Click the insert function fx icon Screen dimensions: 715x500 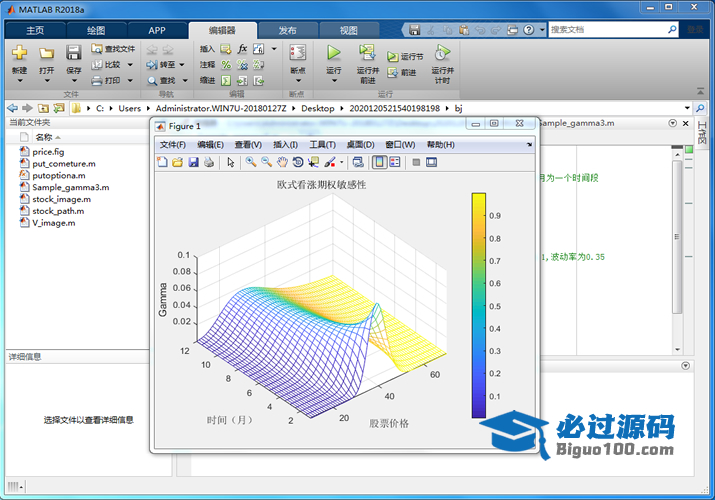pyautogui.click(x=242, y=49)
